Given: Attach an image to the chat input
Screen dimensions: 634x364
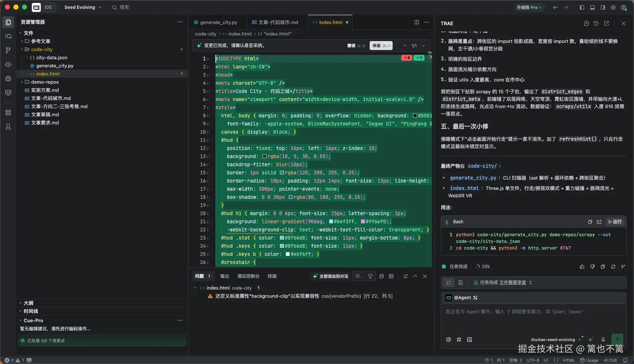Looking at the screenshot, I should pyautogui.click(x=469, y=340).
